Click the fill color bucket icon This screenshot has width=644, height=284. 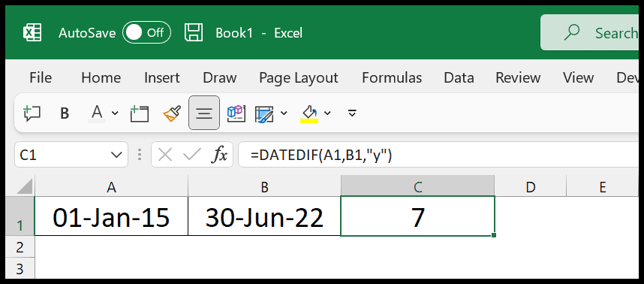(x=310, y=113)
